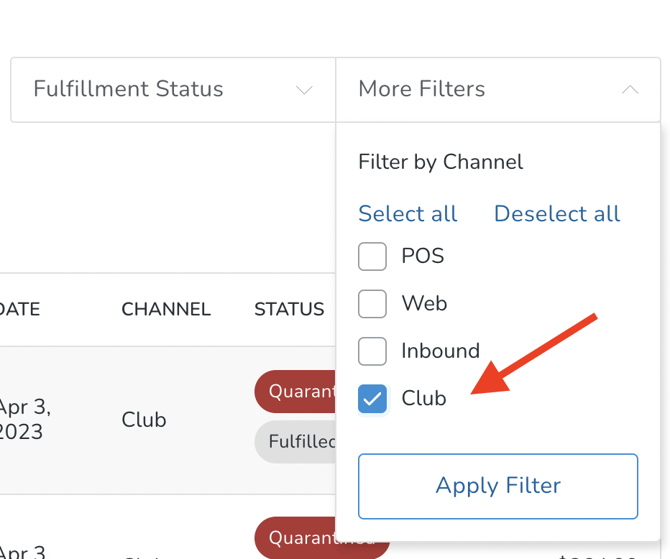Enable the POS channel checkbox
Screen dimensions: 670x559
click(372, 256)
